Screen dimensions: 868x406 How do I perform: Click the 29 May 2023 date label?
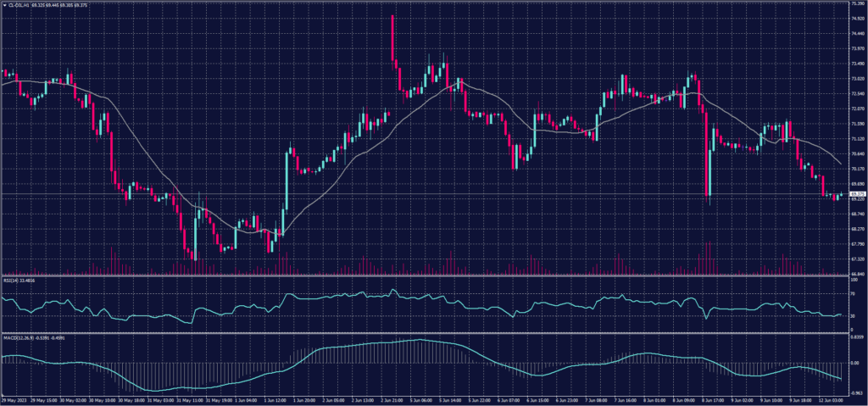[x=14, y=400]
